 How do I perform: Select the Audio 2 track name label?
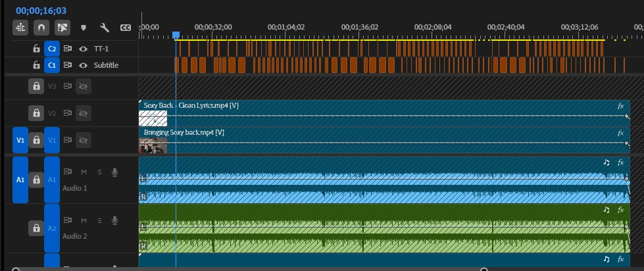pos(75,236)
